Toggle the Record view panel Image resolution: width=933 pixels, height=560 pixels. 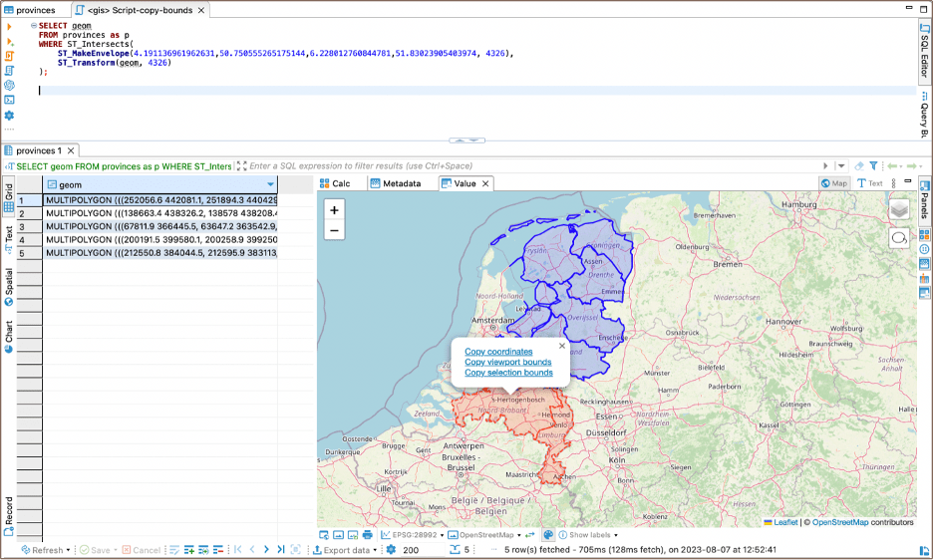tap(9, 515)
